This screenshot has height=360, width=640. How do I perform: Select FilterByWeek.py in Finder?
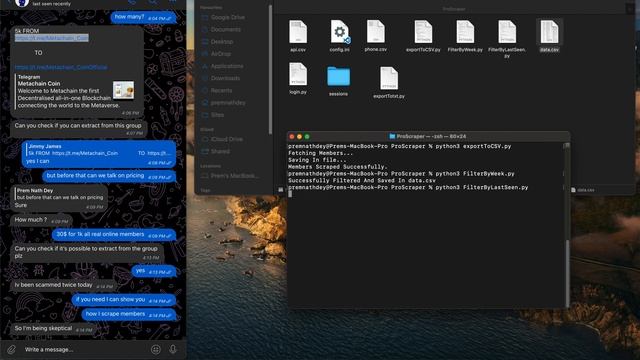click(465, 36)
